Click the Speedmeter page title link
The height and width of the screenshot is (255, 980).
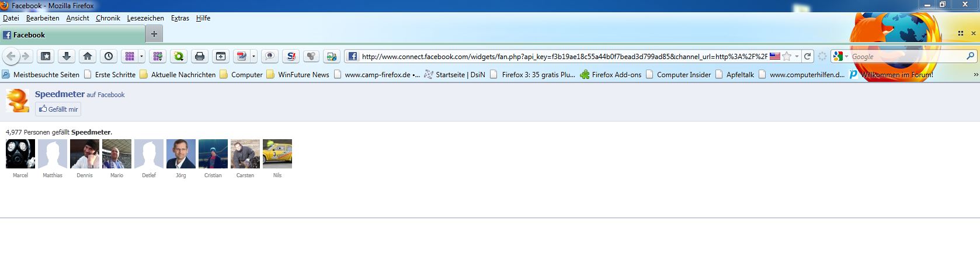60,94
